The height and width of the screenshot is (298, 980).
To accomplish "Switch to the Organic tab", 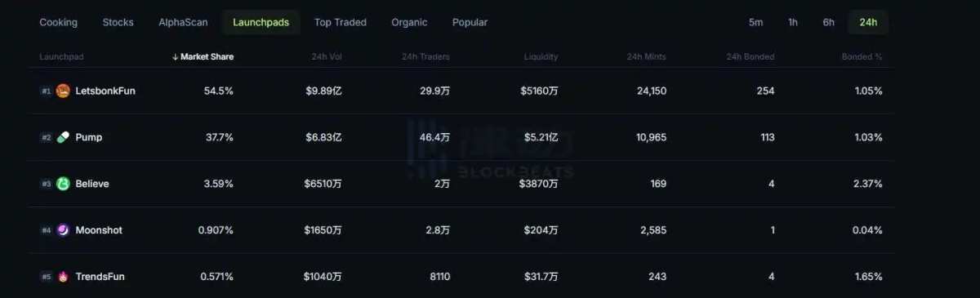I will pyautogui.click(x=409, y=22).
